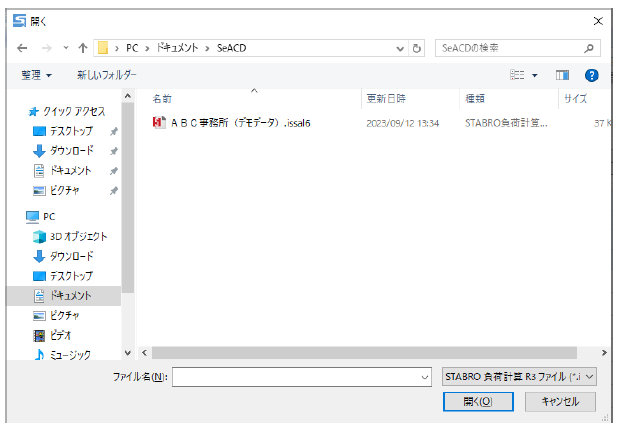Expand the file type filter dropdown
Screen dimensions: 622x431
coord(518,376)
